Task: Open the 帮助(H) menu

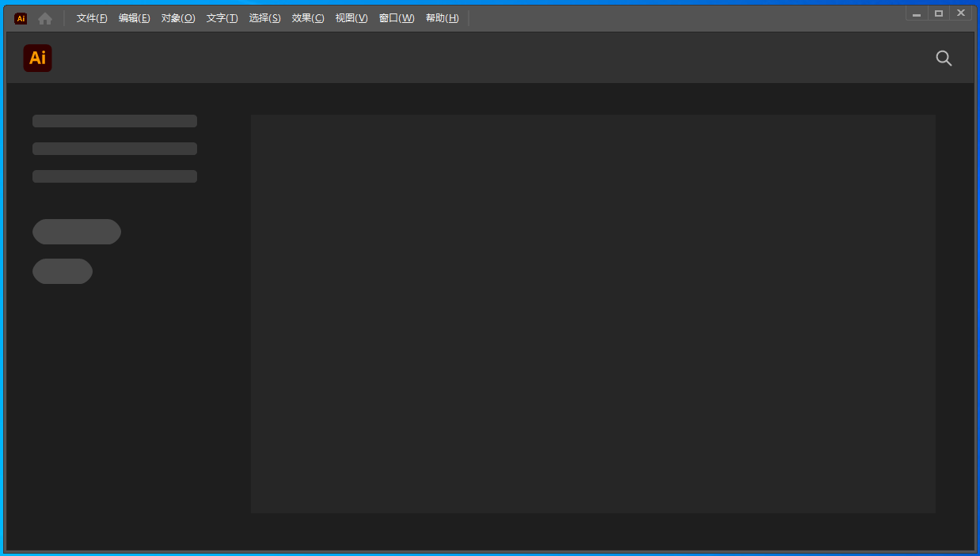Action: [442, 18]
